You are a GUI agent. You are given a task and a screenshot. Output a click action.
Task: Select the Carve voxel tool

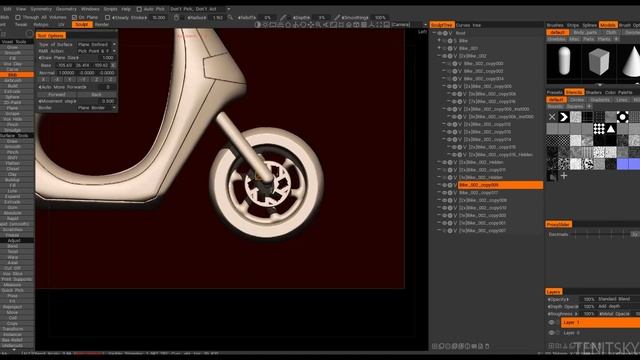pyautogui.click(x=13, y=69)
